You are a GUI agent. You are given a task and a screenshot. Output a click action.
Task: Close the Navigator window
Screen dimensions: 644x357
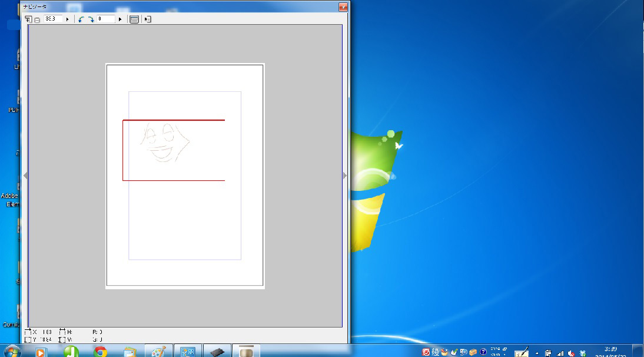(x=343, y=6)
